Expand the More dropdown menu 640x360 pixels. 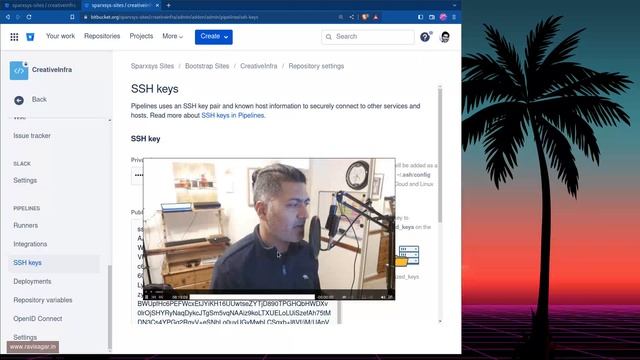[x=172, y=36]
